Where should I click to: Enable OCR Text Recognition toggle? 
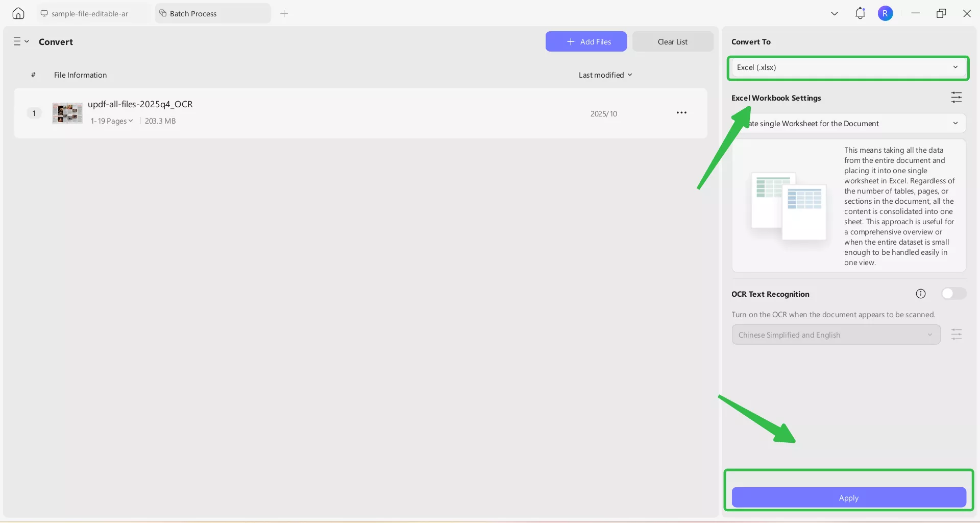pyautogui.click(x=953, y=294)
